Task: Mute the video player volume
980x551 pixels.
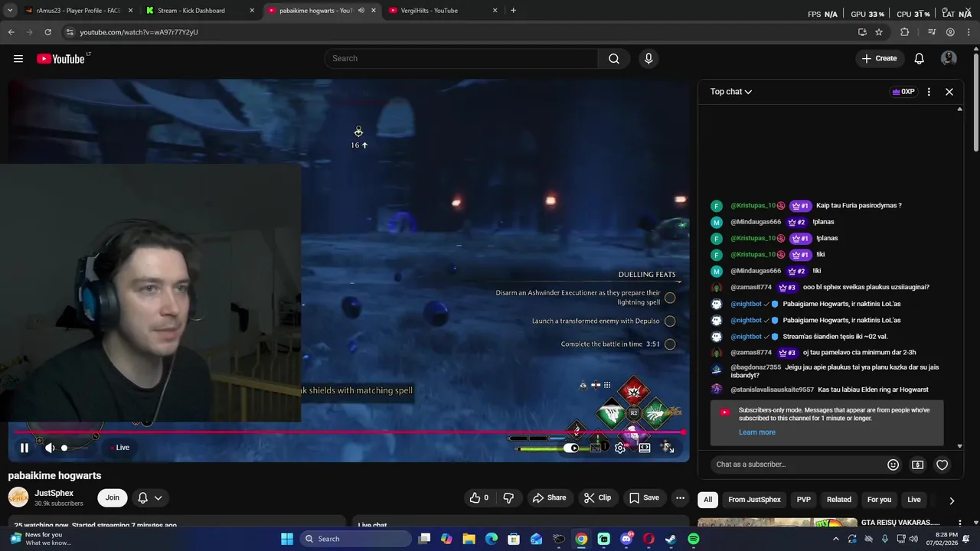Action: point(50,448)
